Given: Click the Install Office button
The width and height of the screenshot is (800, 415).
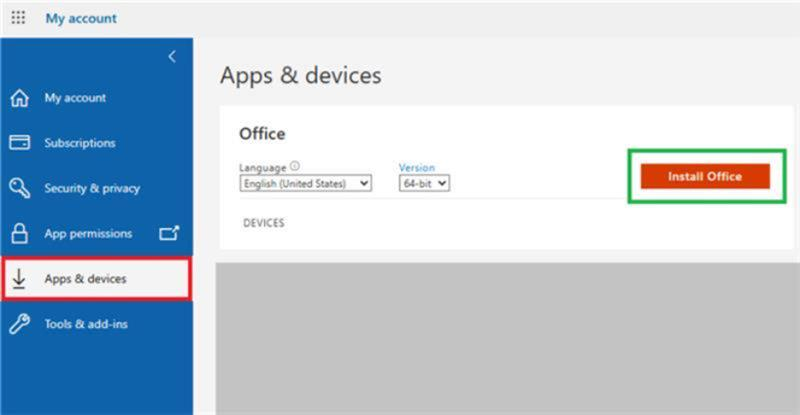Looking at the screenshot, I should (705, 176).
